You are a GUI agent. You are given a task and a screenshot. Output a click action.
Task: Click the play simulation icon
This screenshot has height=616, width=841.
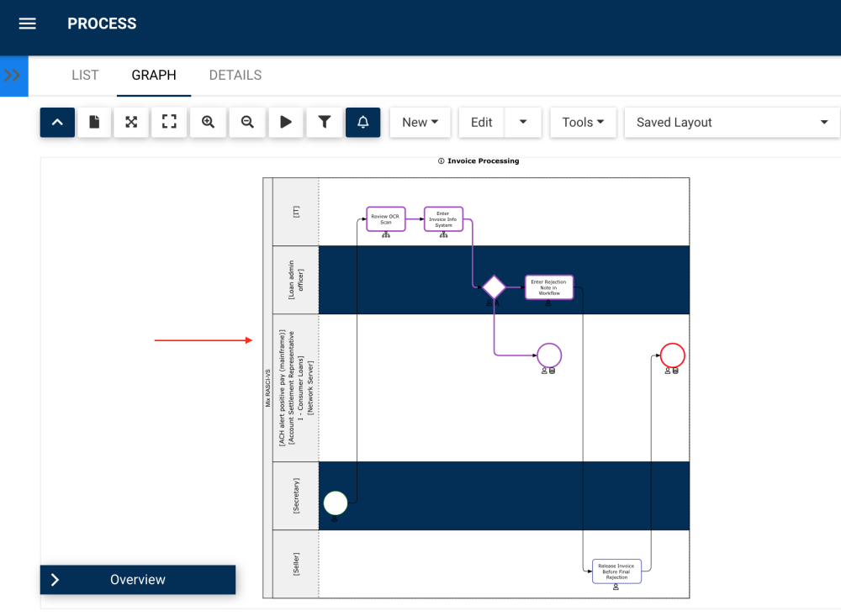click(x=286, y=122)
